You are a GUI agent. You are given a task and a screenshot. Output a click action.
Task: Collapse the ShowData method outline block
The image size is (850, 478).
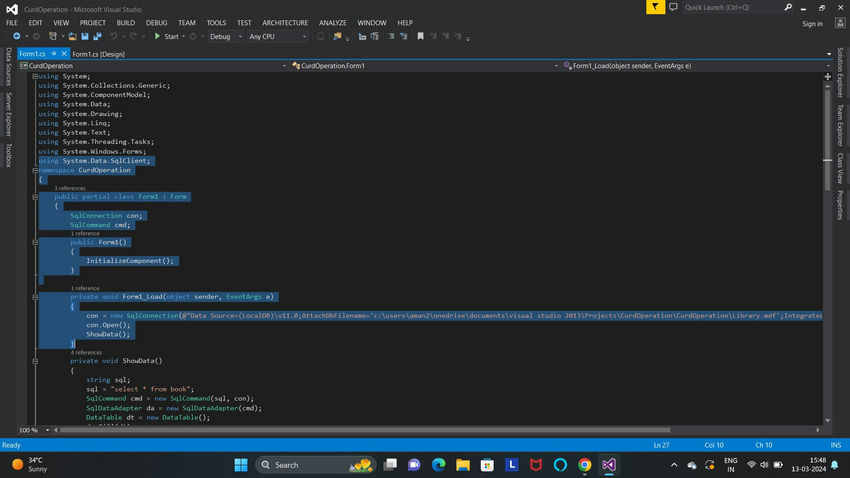[35, 361]
